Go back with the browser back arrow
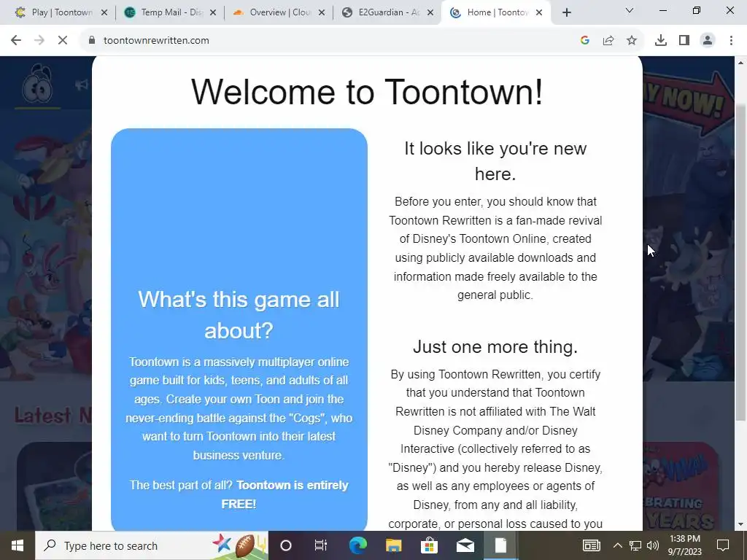747x560 pixels. [16, 41]
